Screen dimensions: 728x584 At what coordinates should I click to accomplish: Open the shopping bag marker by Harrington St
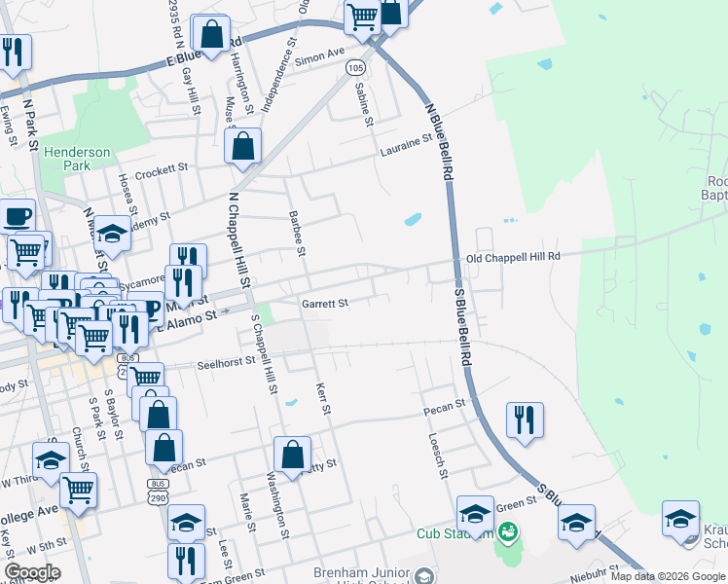[x=212, y=35]
